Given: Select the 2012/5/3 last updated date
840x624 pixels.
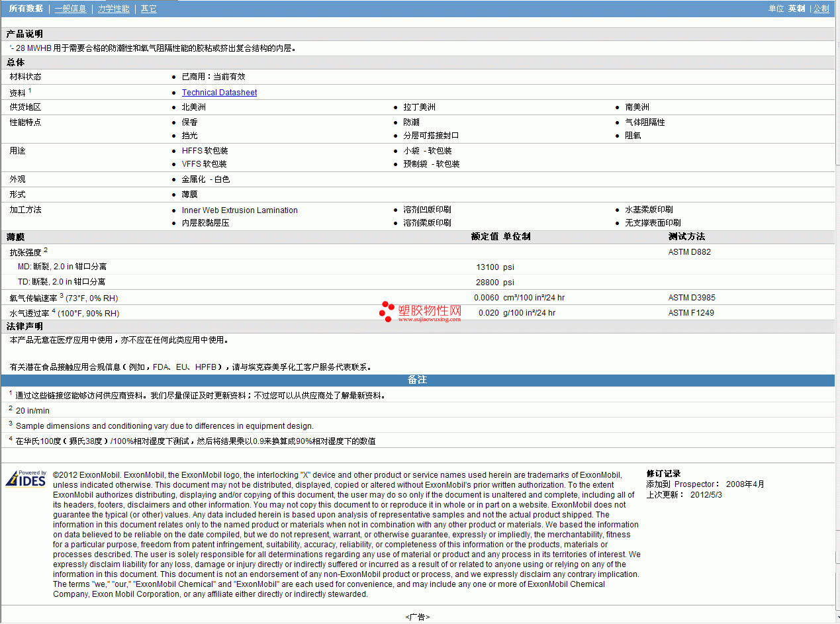Looking at the screenshot, I should coord(706,494).
